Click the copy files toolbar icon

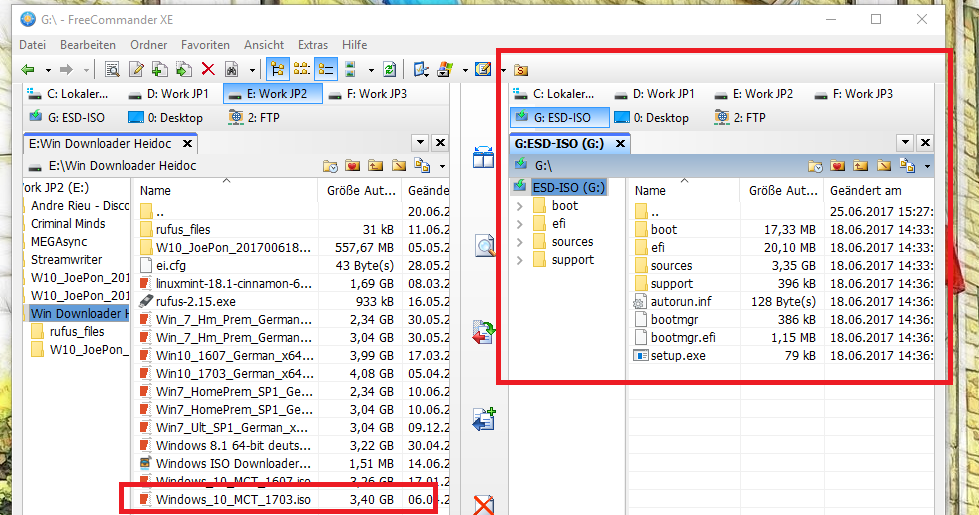click(160, 69)
